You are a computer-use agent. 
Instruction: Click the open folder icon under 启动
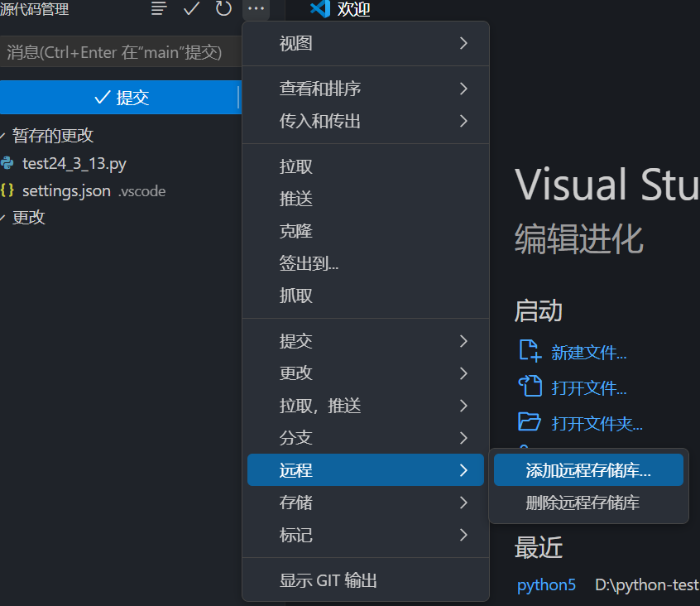pyautogui.click(x=530, y=421)
